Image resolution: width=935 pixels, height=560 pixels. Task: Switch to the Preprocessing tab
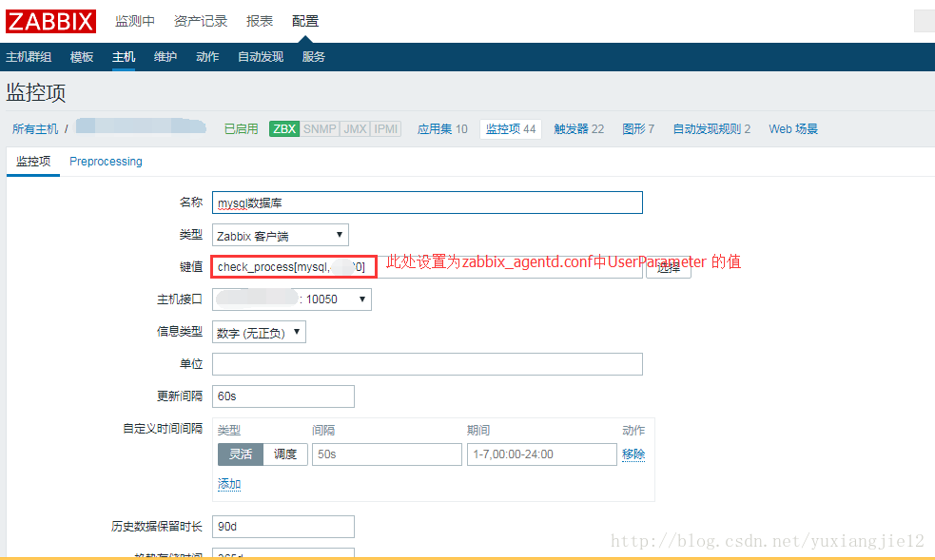(x=107, y=162)
